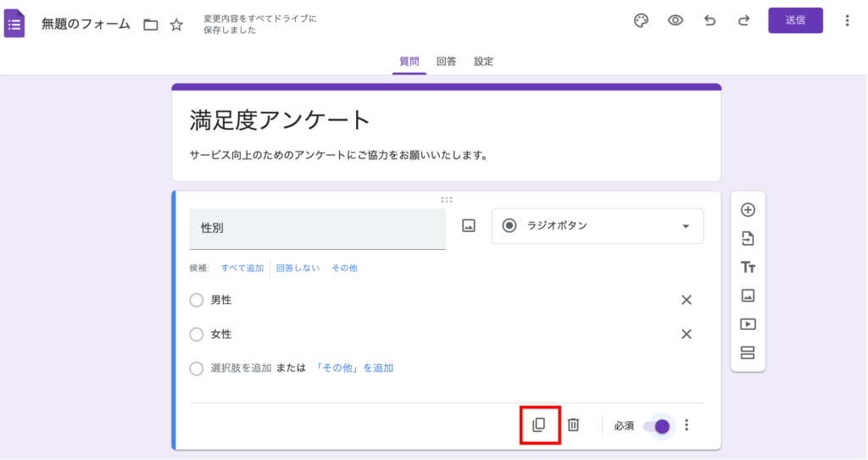Open the ラジオボタン question type dropdown
Image resolution: width=868 pixels, height=460 pixels.
click(598, 226)
